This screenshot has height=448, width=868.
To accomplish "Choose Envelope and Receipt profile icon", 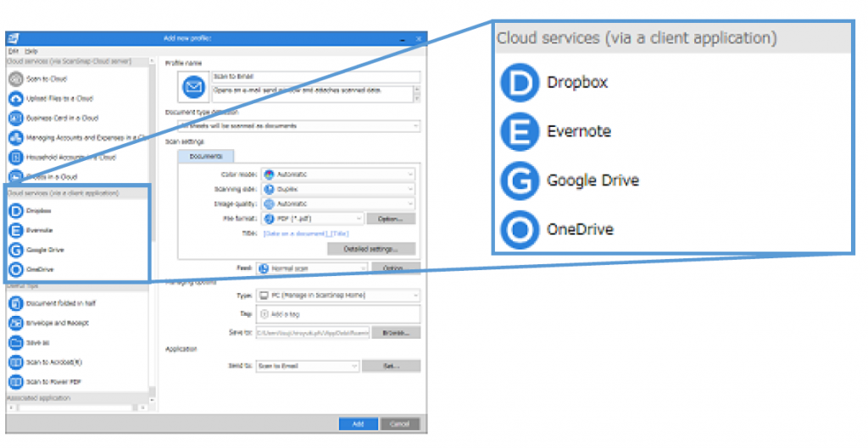I will coord(15,323).
